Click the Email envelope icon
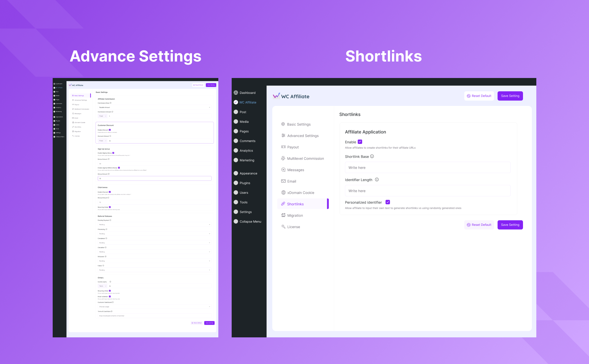The width and height of the screenshot is (589, 364). tap(283, 181)
